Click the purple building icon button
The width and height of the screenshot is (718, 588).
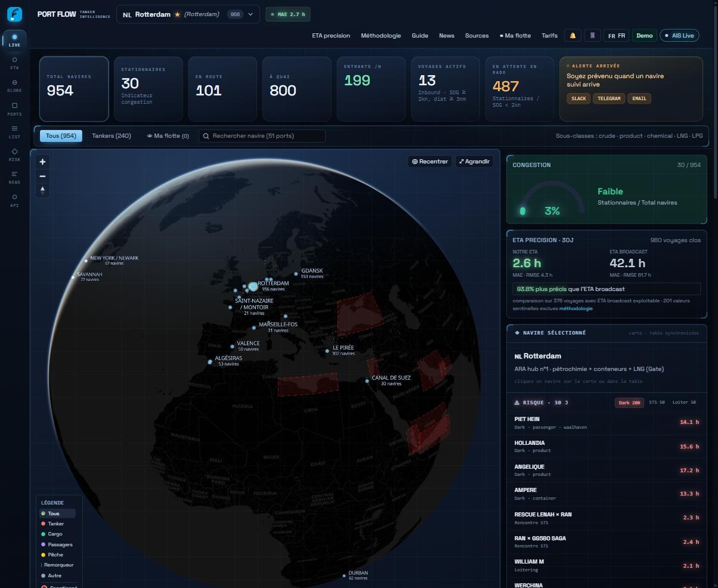tap(592, 36)
